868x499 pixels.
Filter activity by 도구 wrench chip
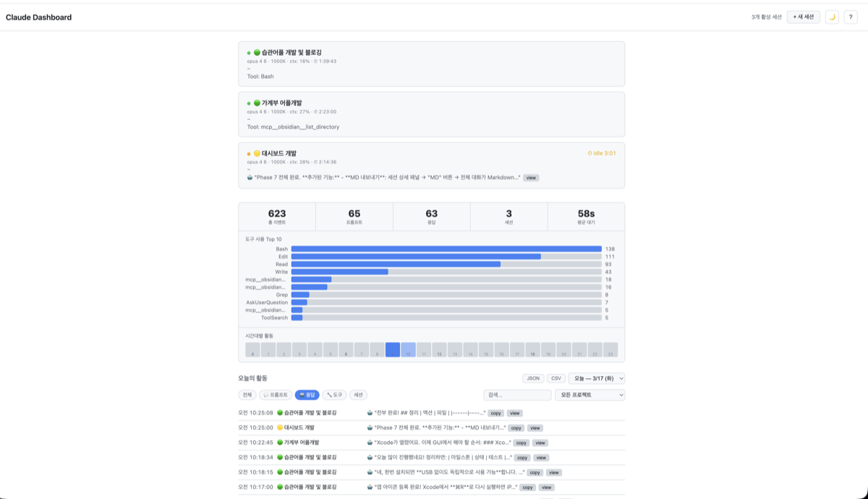334,395
